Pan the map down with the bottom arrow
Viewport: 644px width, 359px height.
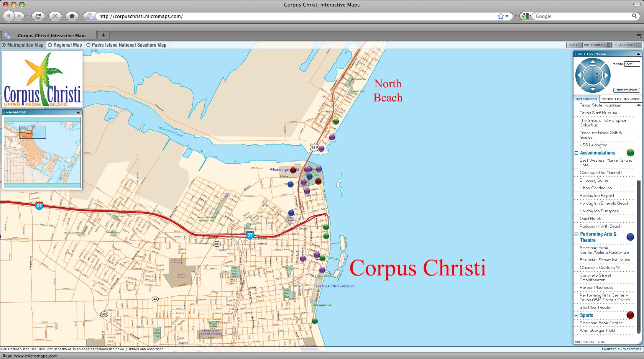click(x=593, y=89)
